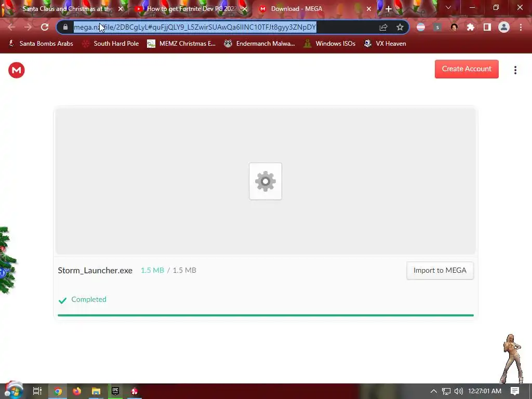Open the South Hard Pole bookmark
The image size is (532, 399).
click(111, 44)
